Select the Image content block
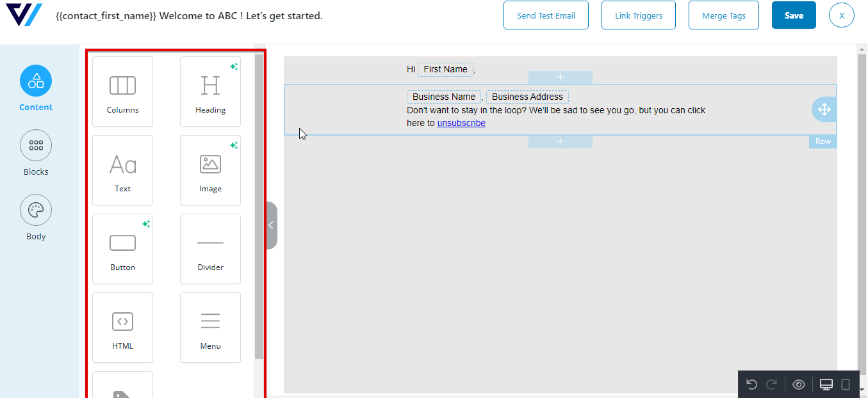Image resolution: width=868 pixels, height=398 pixels. [x=210, y=170]
